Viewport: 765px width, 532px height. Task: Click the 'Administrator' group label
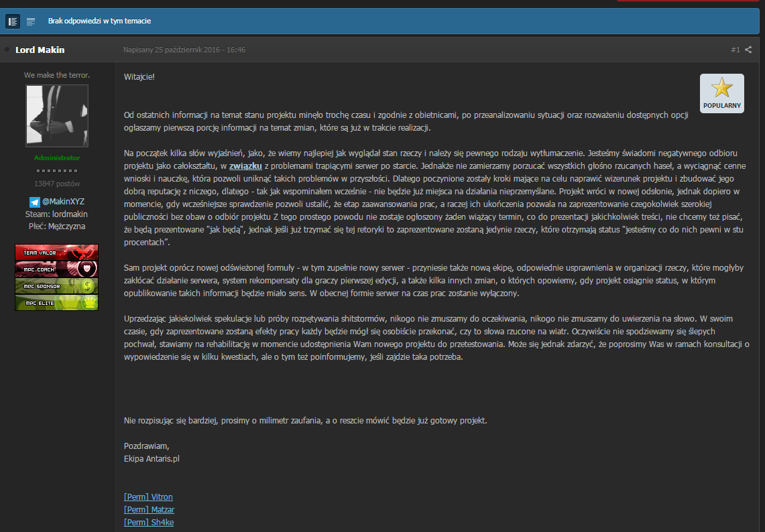tap(57, 158)
